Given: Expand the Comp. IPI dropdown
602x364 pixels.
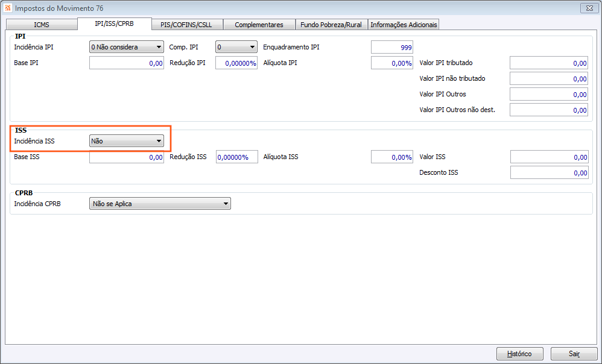Looking at the screenshot, I should 236,47.
